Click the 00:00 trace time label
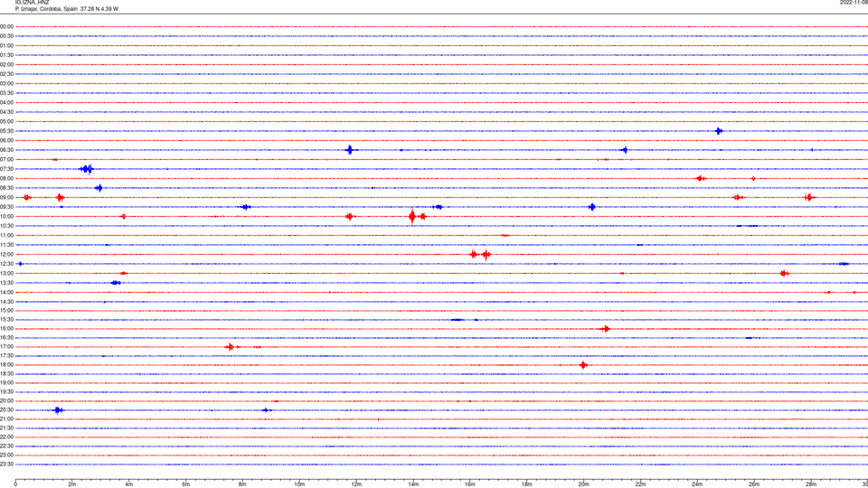The width and height of the screenshot is (868, 488). point(6,26)
